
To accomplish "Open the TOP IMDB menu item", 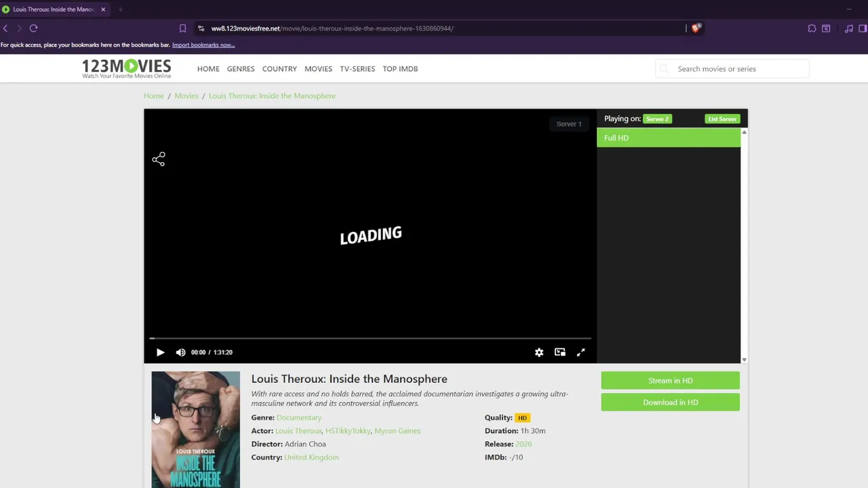I will (x=400, y=68).
